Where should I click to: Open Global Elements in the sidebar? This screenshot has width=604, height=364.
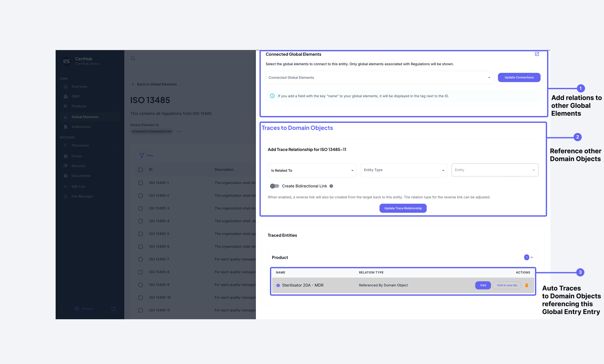click(85, 117)
